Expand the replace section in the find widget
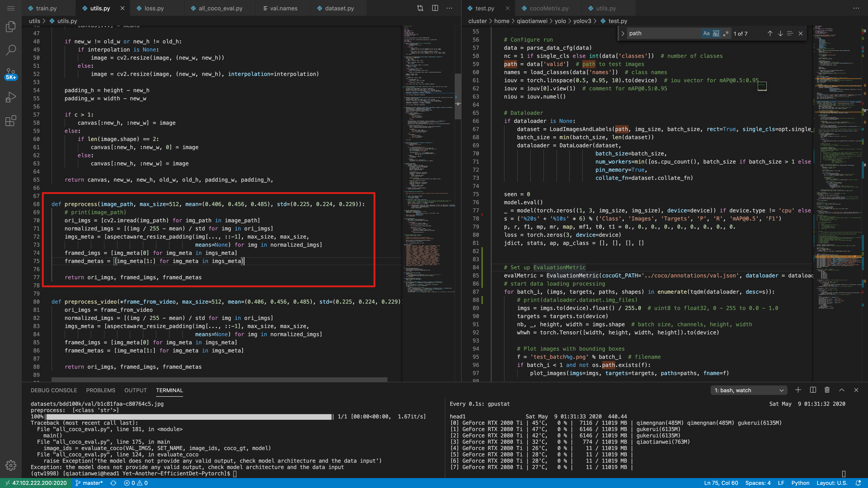The height and width of the screenshot is (488, 868). coord(623,33)
